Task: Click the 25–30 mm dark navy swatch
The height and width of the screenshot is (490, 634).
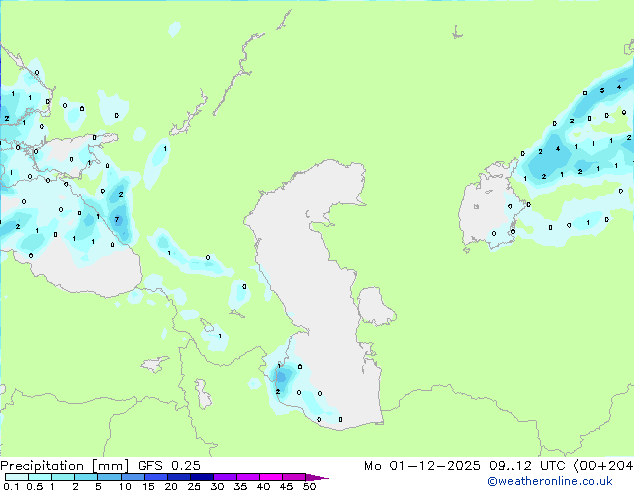Action: pyautogui.click(x=201, y=477)
